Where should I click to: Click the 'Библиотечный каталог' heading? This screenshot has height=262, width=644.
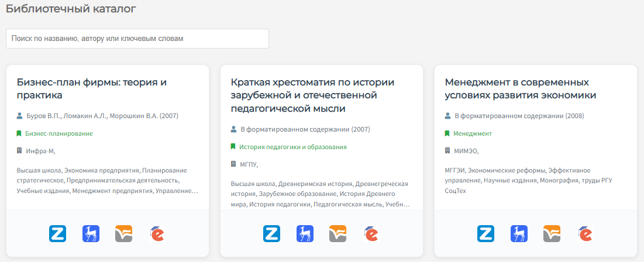coord(71,9)
